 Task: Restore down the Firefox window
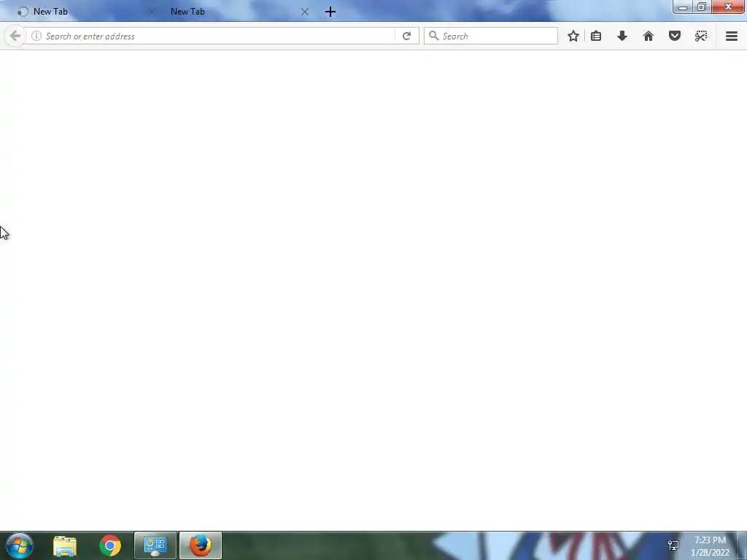click(702, 7)
